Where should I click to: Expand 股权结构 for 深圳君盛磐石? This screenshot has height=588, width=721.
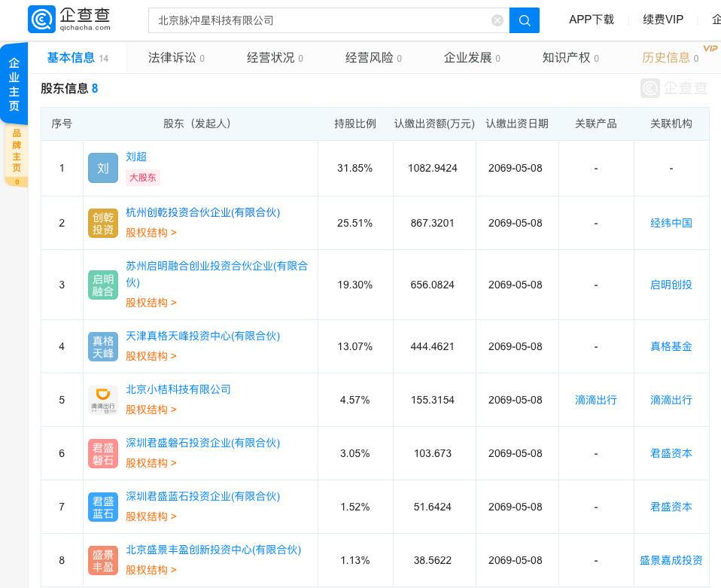click(x=151, y=463)
